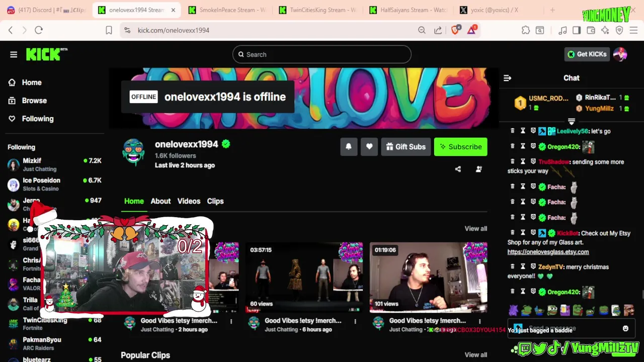
Task: Open the About tab
Action: (160, 201)
